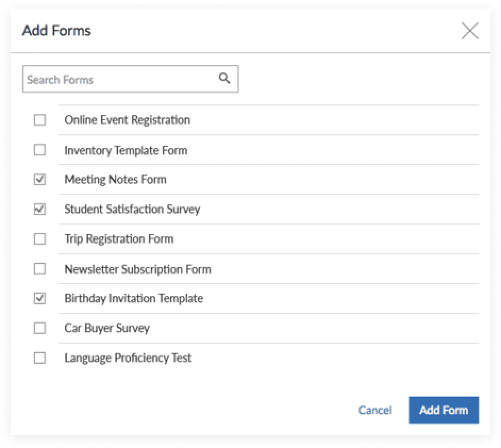This screenshot has height=448, width=501.
Task: Click the Cancel link
Action: point(375,410)
